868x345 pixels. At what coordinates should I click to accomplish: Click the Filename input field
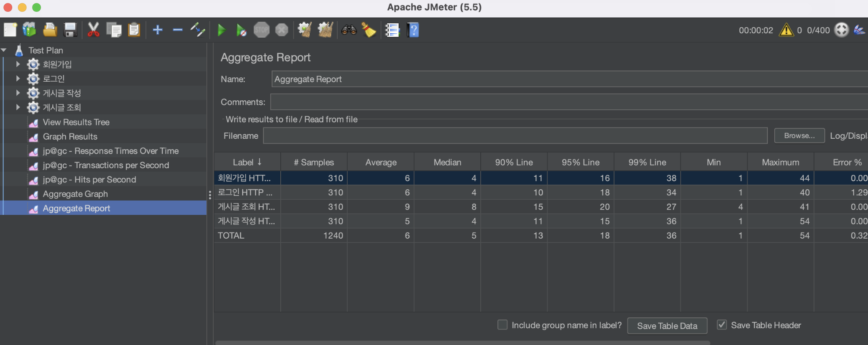(515, 136)
